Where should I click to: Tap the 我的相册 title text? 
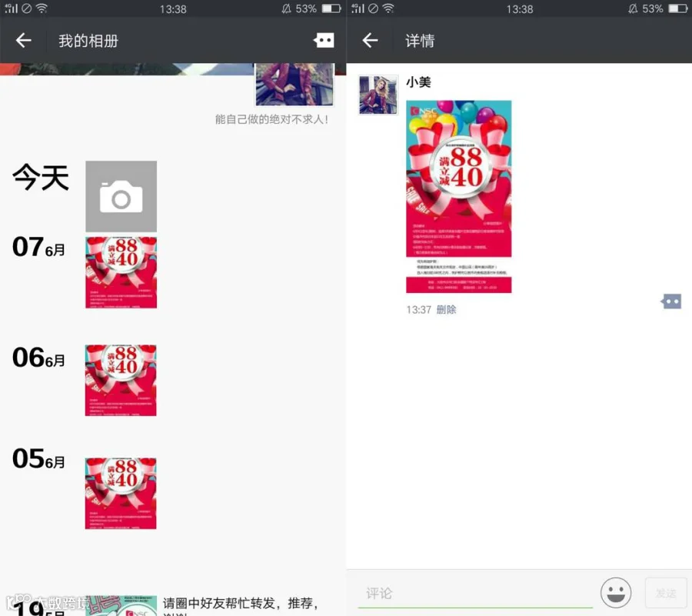point(88,41)
